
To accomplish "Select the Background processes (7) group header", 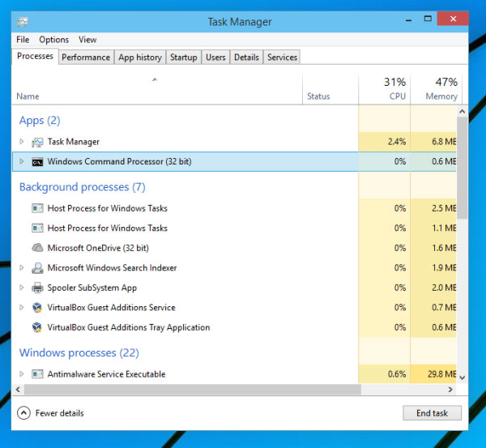I will 82,187.
